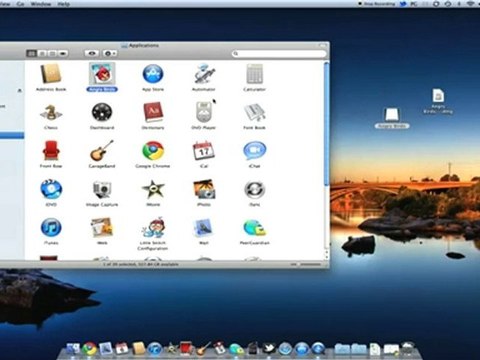The width and height of the screenshot is (480, 360).
Task: Open the Help menu
Action: click(x=63, y=4)
